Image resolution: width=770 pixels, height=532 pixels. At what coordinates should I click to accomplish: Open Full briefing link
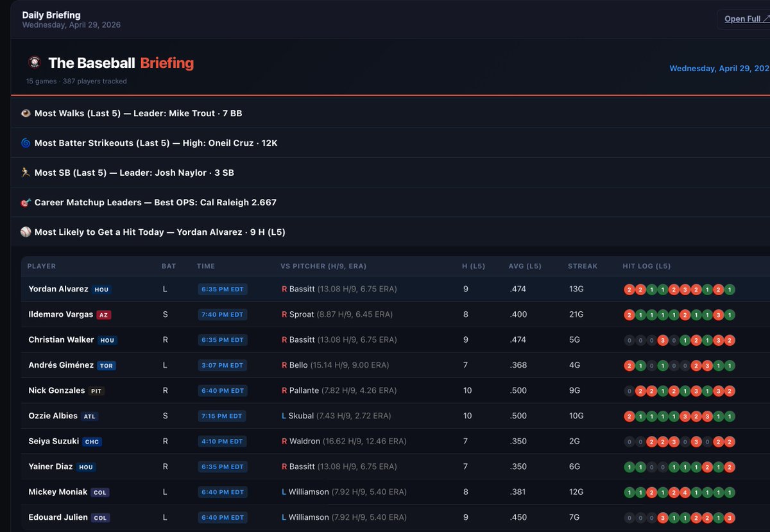(746, 19)
